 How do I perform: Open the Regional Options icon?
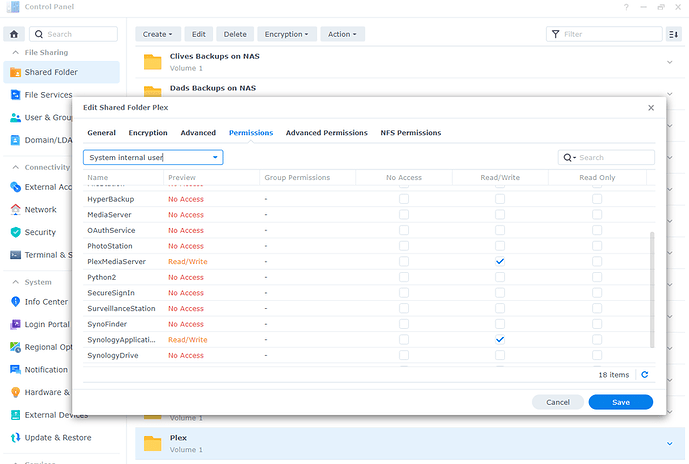click(x=15, y=347)
